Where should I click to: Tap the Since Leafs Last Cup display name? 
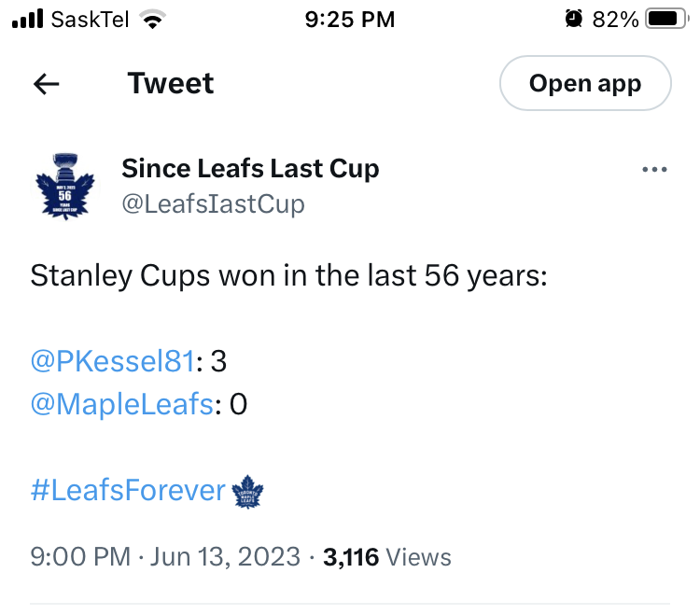click(x=250, y=169)
